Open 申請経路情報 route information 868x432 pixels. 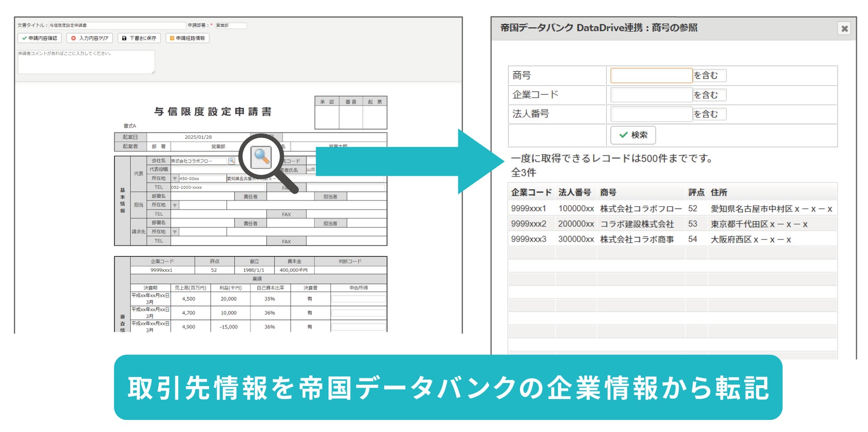187,38
